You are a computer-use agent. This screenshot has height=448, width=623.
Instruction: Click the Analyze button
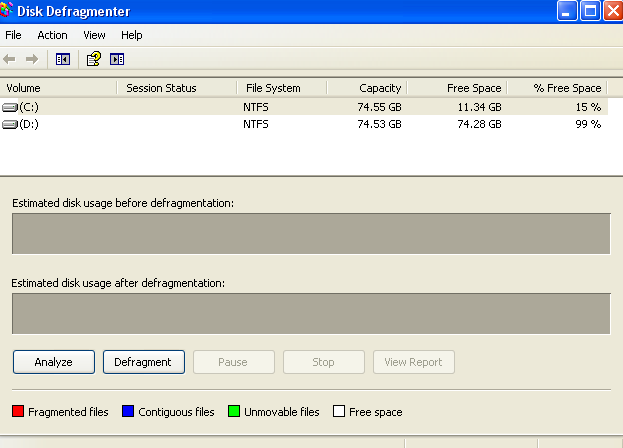(x=54, y=362)
